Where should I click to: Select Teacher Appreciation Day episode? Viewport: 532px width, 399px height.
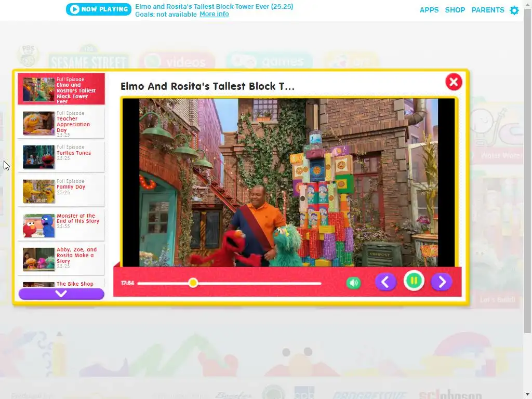pos(61,123)
